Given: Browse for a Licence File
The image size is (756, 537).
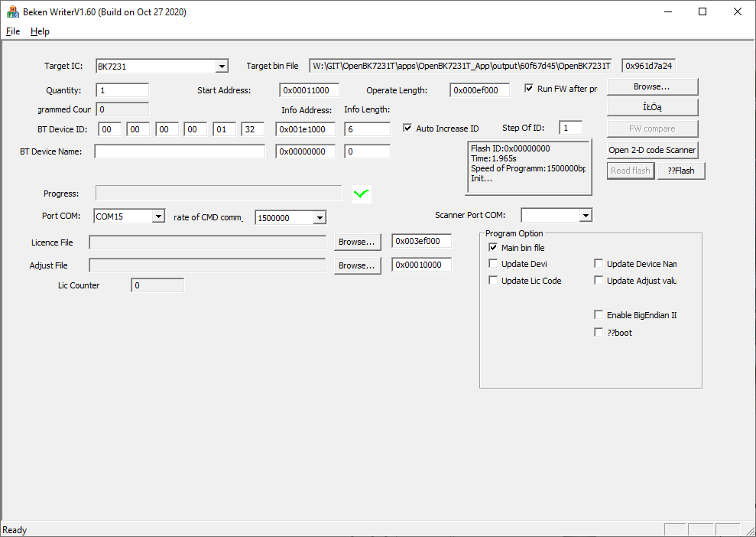Looking at the screenshot, I should click(x=357, y=242).
